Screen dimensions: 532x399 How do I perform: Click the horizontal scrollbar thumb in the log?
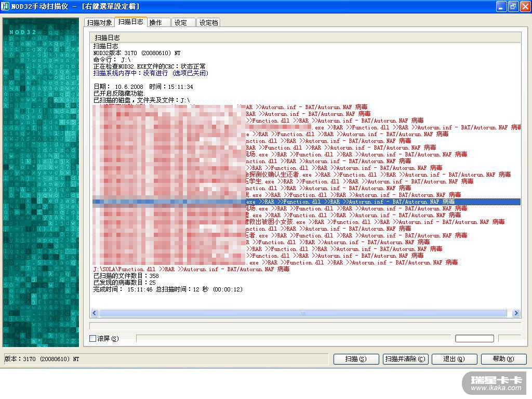tap(303, 313)
